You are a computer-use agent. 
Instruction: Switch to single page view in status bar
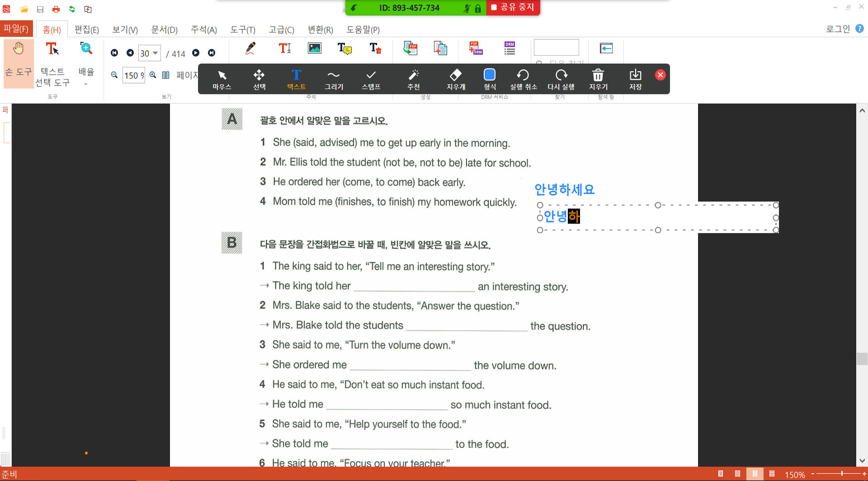point(721,474)
